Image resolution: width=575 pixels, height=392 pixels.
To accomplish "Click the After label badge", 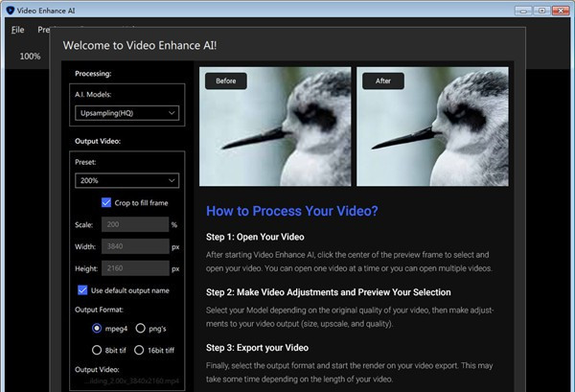I will click(383, 81).
